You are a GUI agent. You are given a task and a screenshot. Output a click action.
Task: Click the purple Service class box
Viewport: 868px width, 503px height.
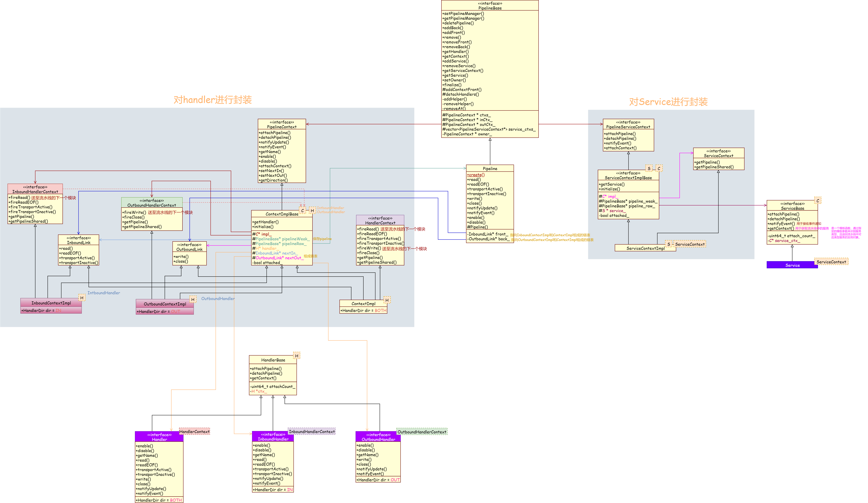click(792, 265)
